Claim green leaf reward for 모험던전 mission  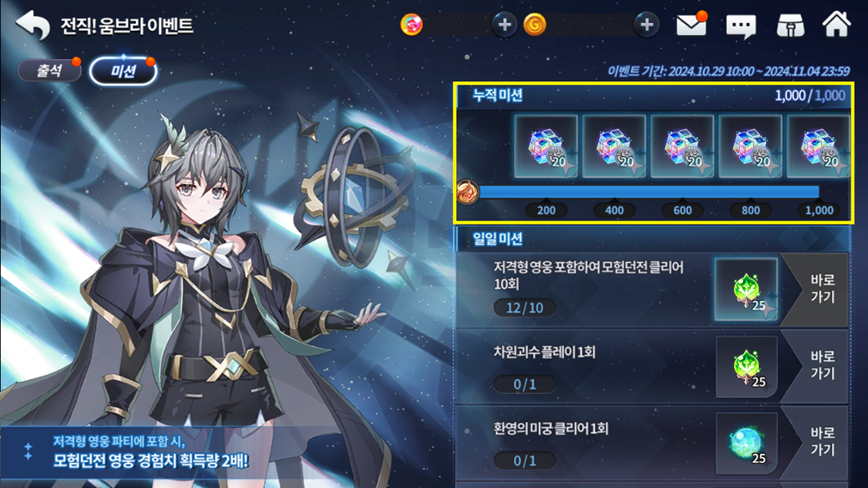(746, 289)
